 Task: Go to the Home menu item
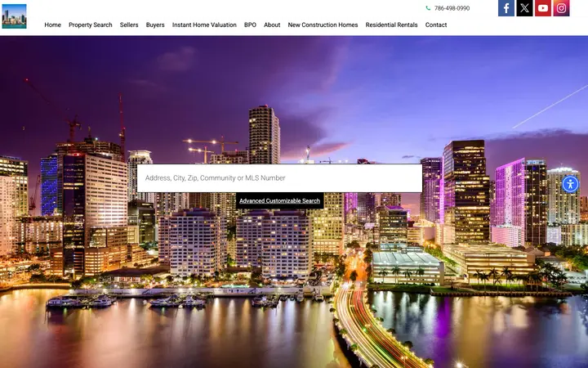[52, 25]
